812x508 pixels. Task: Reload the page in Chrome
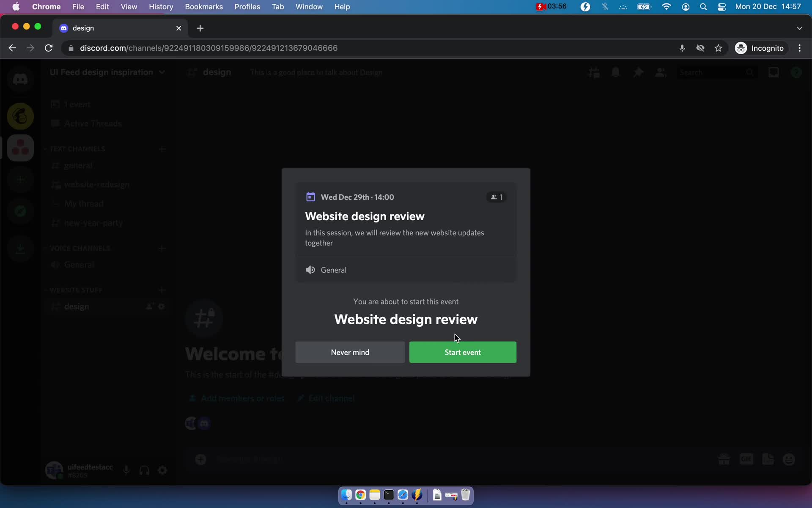pyautogui.click(x=49, y=48)
